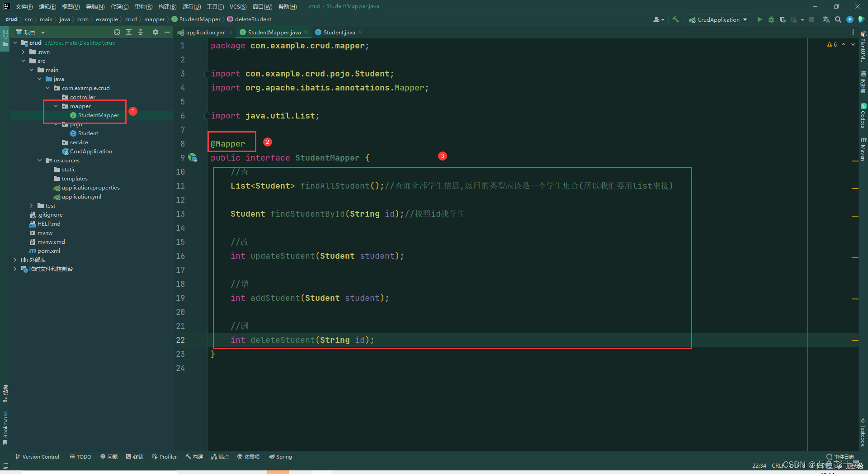This screenshot has height=474, width=868.
Task: Open the leetcode side panel
Action: 863,432
